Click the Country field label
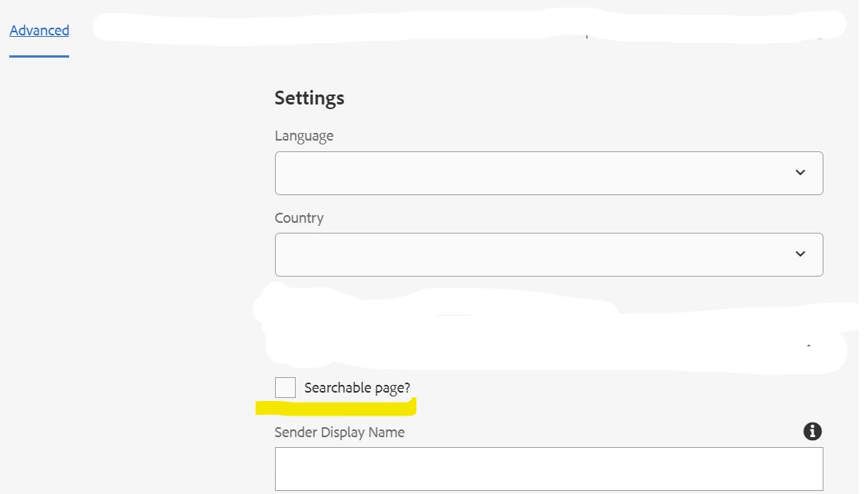The width and height of the screenshot is (868, 494). [x=299, y=218]
